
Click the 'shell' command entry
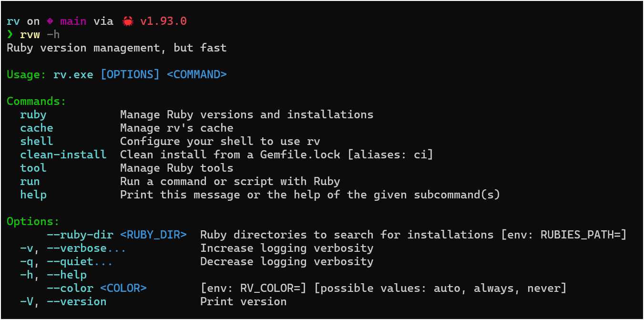37,142
